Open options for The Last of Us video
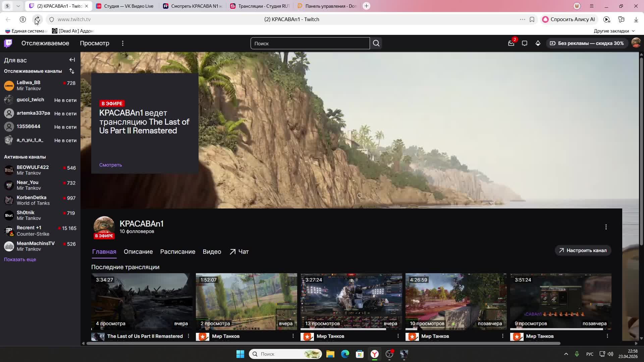Viewport: 644px width, 362px height. [x=189, y=336]
